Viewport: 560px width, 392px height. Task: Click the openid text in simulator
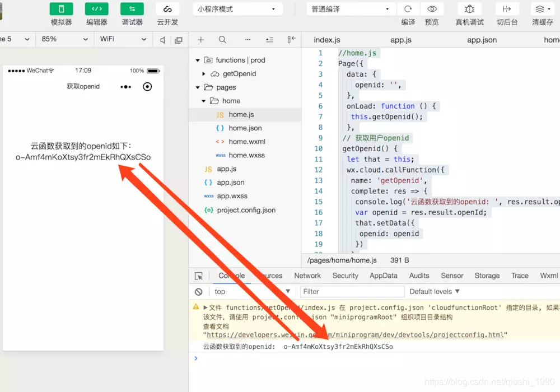(x=83, y=157)
